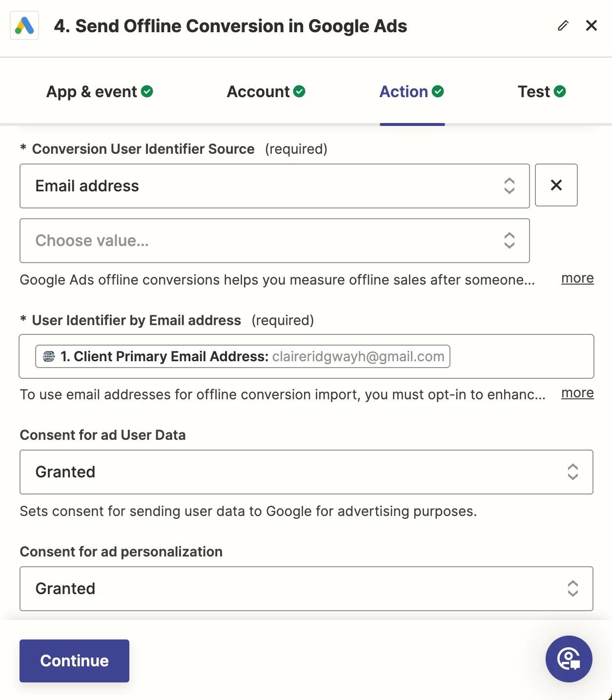Clear the Email address identifier source
612x700 pixels.
556,185
